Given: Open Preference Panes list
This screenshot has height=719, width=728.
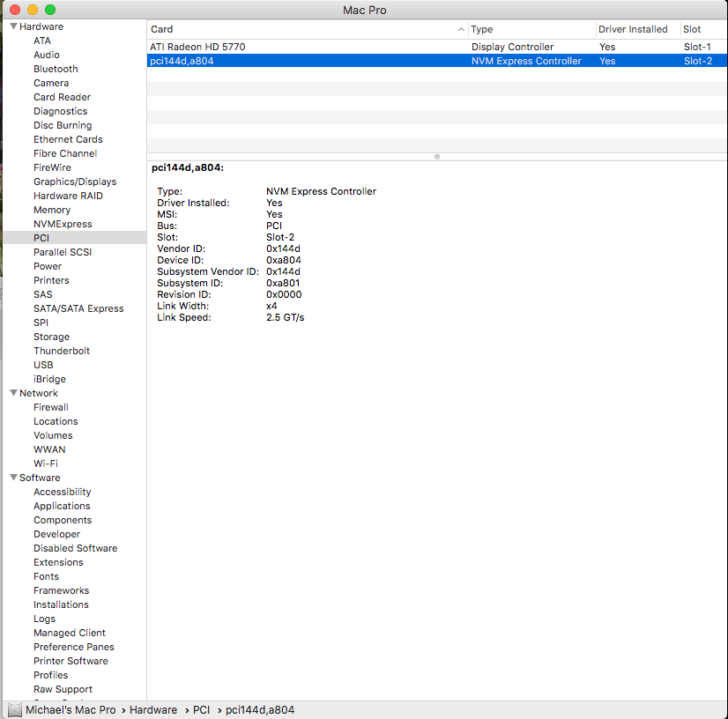Looking at the screenshot, I should coord(74,647).
